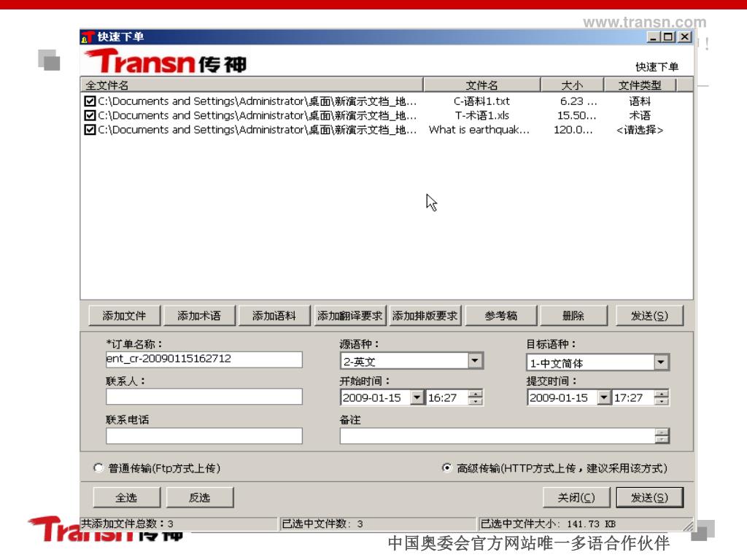This screenshot has height=560, width=747.
Task: Click status bar text 共添加文件总数: 3
Action: 127,524
